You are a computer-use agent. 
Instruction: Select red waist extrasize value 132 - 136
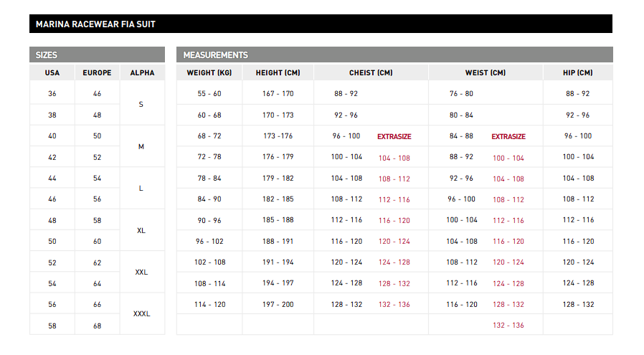pos(508,326)
